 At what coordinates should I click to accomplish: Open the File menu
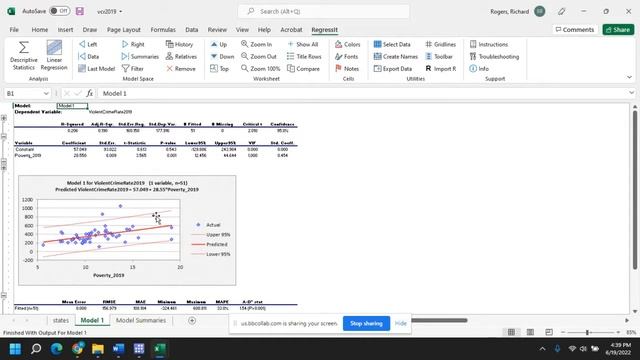coord(14,29)
